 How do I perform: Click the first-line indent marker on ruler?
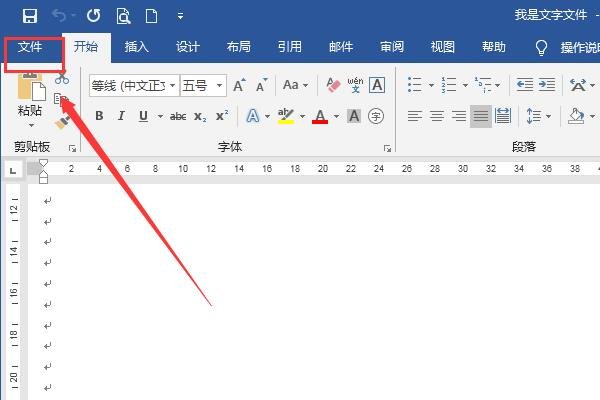pos(43,164)
